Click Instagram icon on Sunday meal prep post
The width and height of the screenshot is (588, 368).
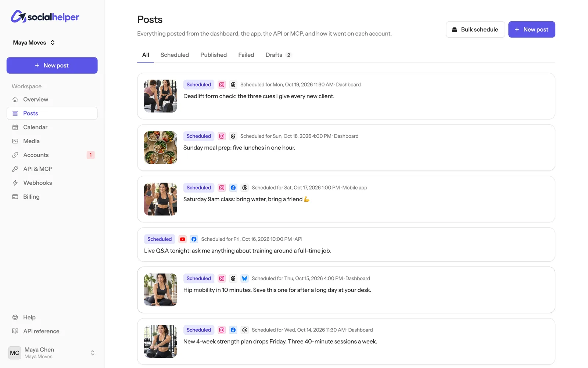222,136
